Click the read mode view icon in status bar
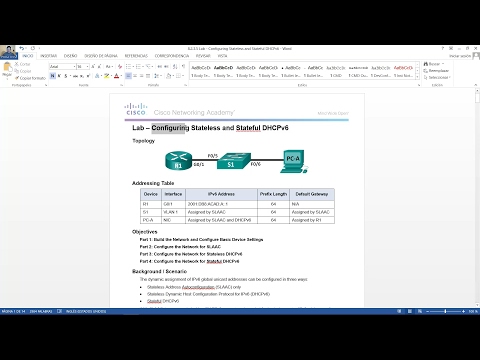Image resolution: width=480 pixels, height=360 pixels. click(399, 311)
